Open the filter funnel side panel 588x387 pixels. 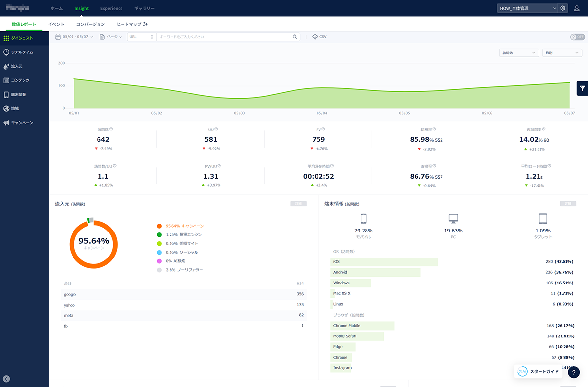tap(582, 88)
